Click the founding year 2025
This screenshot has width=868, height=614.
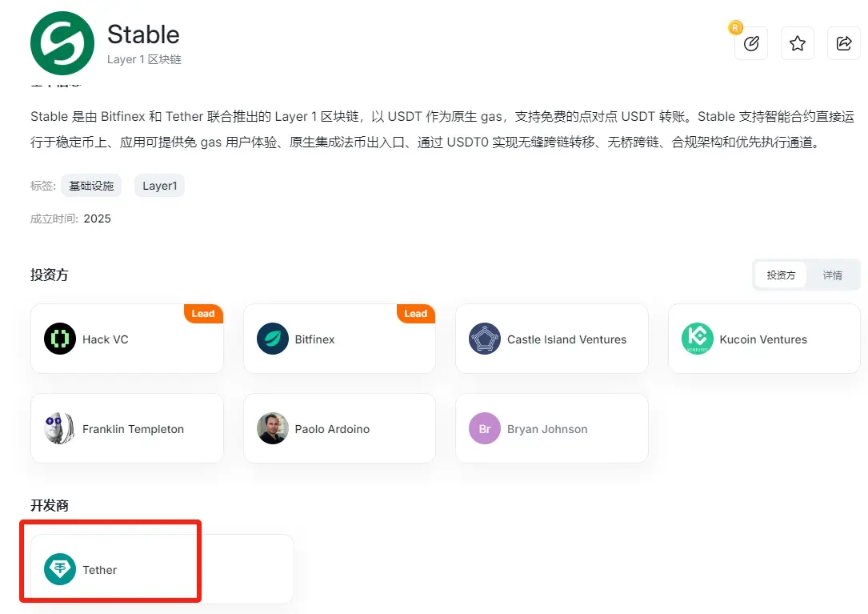(98, 219)
